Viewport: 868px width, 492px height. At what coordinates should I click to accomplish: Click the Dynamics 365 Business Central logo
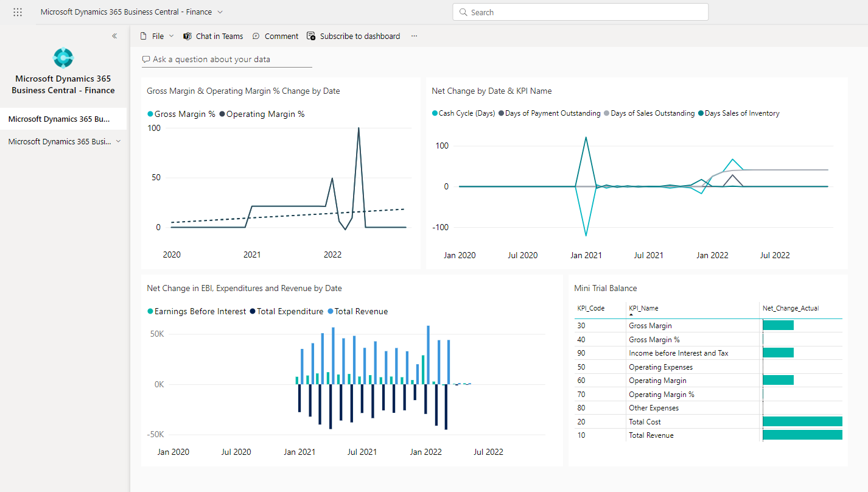pyautogui.click(x=63, y=58)
